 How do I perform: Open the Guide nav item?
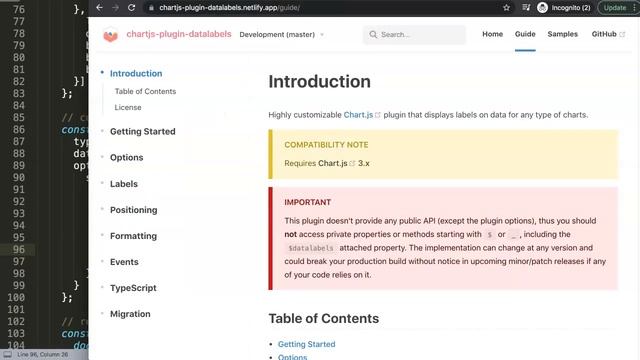(x=525, y=34)
